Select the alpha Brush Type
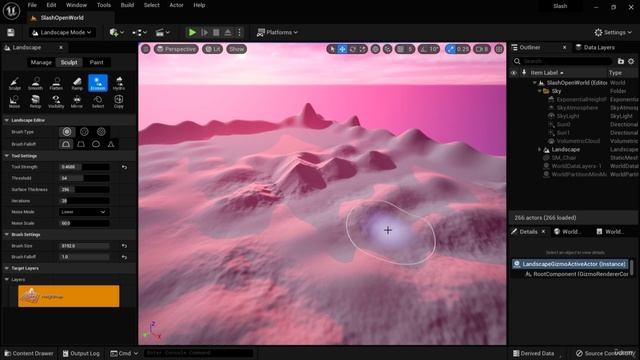This screenshot has width=640, height=360. (84, 131)
